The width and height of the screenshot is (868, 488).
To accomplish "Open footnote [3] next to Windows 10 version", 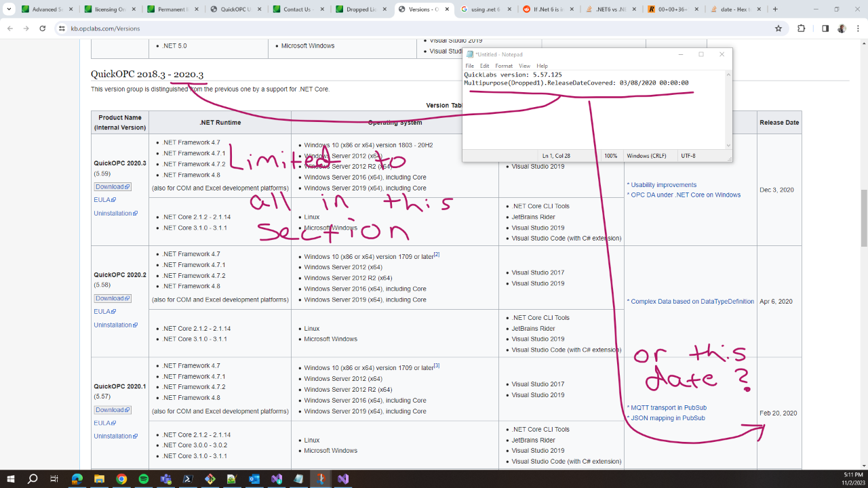I will pyautogui.click(x=437, y=366).
